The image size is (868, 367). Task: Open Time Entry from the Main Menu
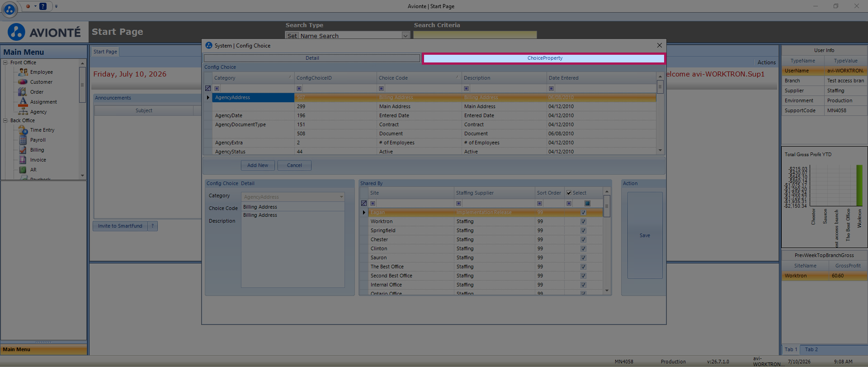42,130
